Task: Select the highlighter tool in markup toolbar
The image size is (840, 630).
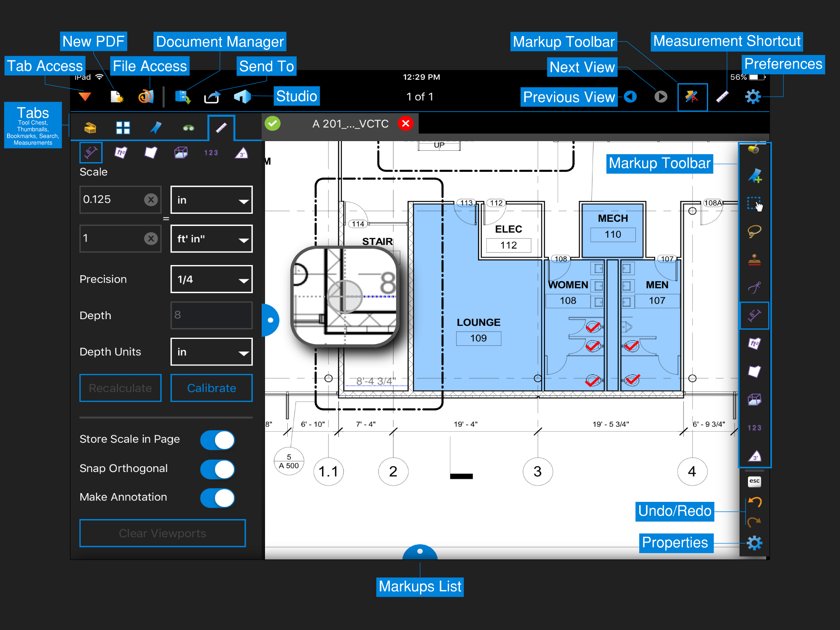Action: coord(754,151)
